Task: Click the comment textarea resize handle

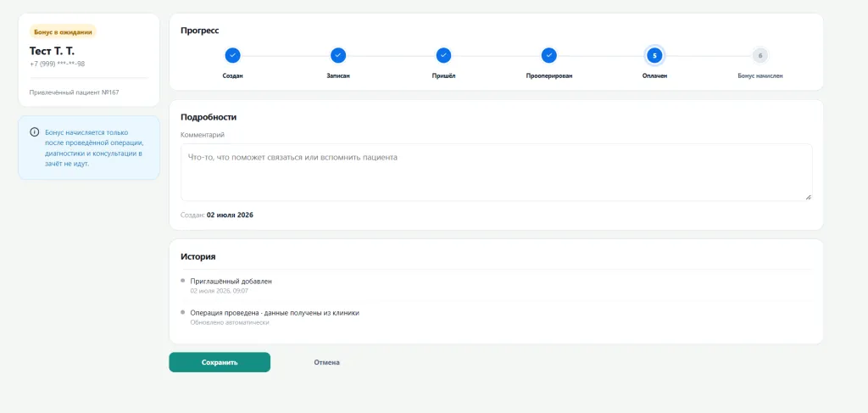Action: pos(808,197)
